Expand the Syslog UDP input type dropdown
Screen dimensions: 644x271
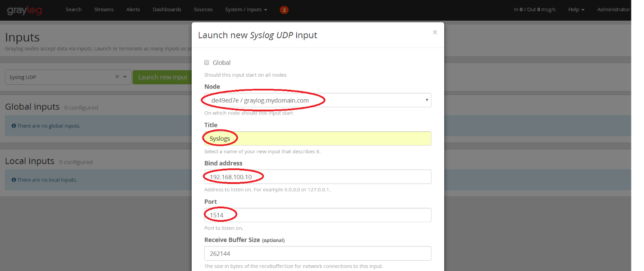(x=125, y=77)
